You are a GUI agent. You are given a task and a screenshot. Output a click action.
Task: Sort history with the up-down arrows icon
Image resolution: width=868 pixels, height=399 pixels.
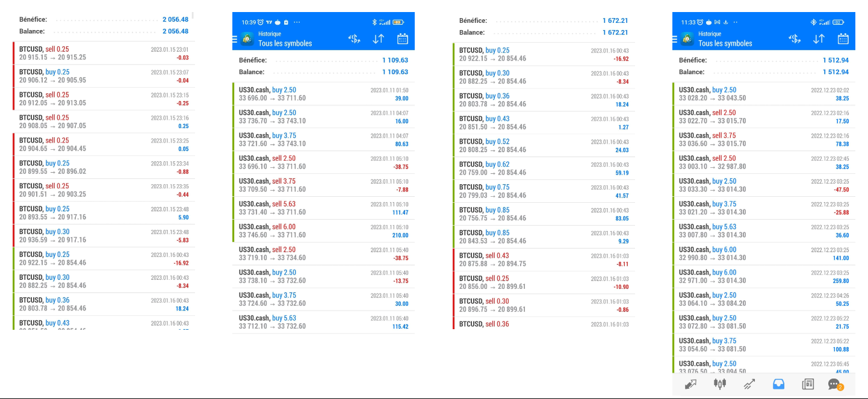(819, 39)
